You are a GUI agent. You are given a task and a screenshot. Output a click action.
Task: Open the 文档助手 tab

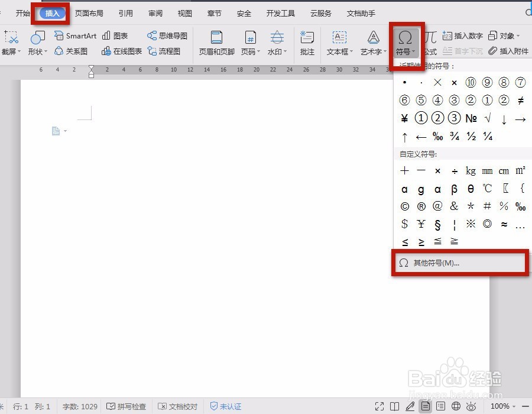coord(361,13)
